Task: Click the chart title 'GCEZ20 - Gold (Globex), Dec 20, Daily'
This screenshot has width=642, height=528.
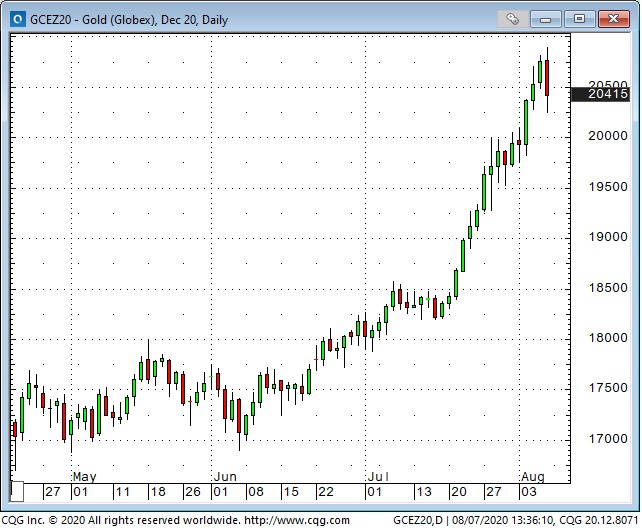Action: coord(129,20)
